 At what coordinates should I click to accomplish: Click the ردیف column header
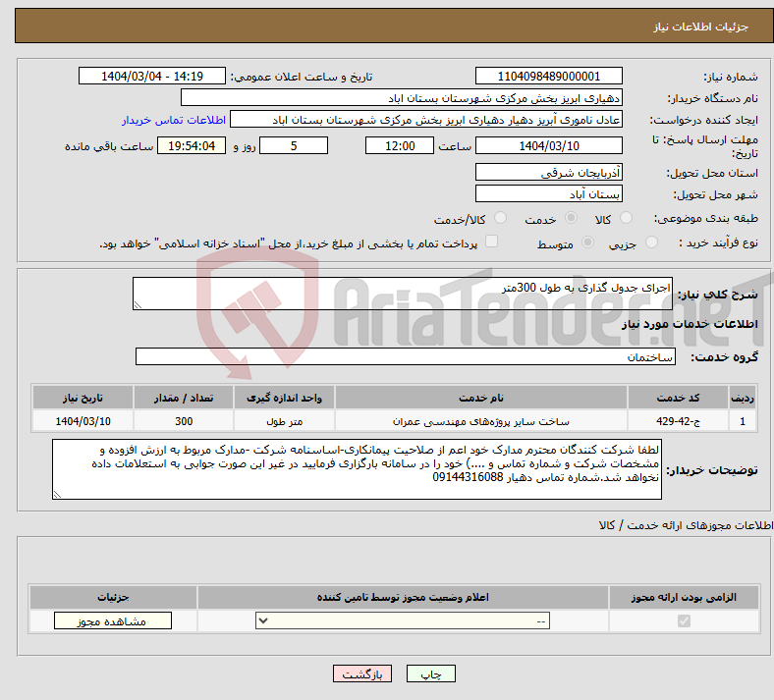coord(743,398)
